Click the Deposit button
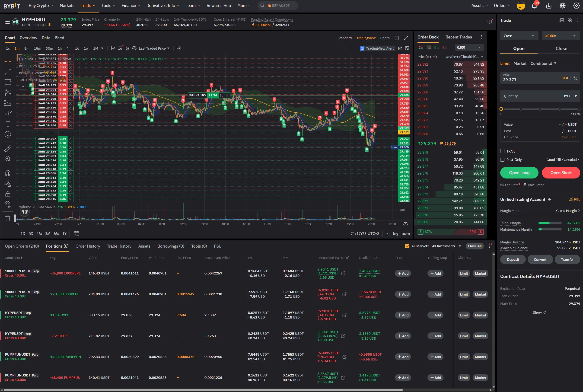 click(x=513, y=259)
